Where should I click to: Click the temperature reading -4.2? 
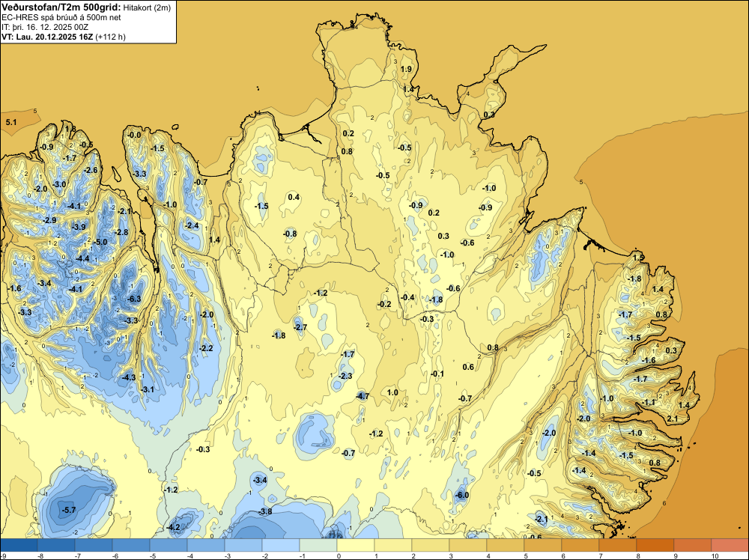[174, 527]
